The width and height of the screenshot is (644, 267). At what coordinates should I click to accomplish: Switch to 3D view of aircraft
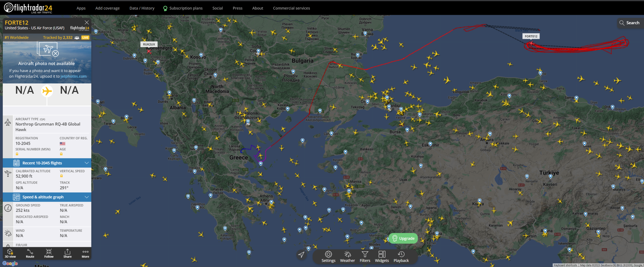tap(10, 253)
